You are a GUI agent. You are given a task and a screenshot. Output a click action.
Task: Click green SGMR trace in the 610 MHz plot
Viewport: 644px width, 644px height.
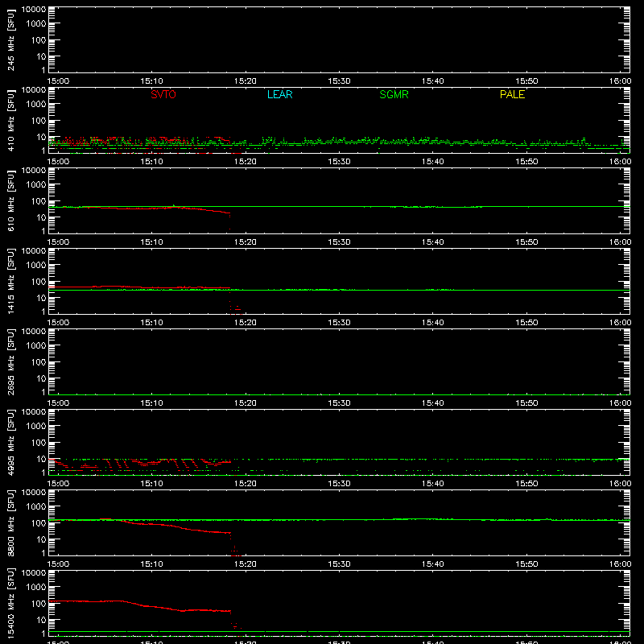pos(339,207)
